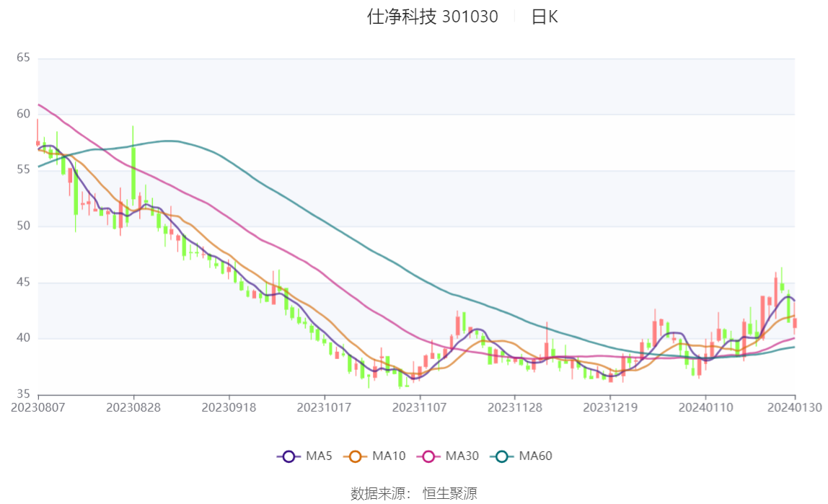Click the chart title 仕净科技 301030
Screen dimensions: 828x504
tap(433, 17)
